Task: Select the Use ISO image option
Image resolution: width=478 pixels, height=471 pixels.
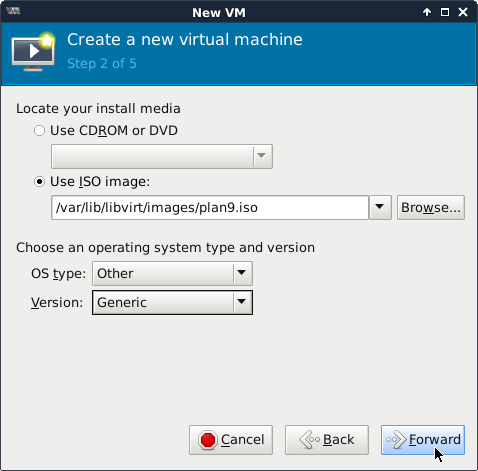Action: [39, 182]
